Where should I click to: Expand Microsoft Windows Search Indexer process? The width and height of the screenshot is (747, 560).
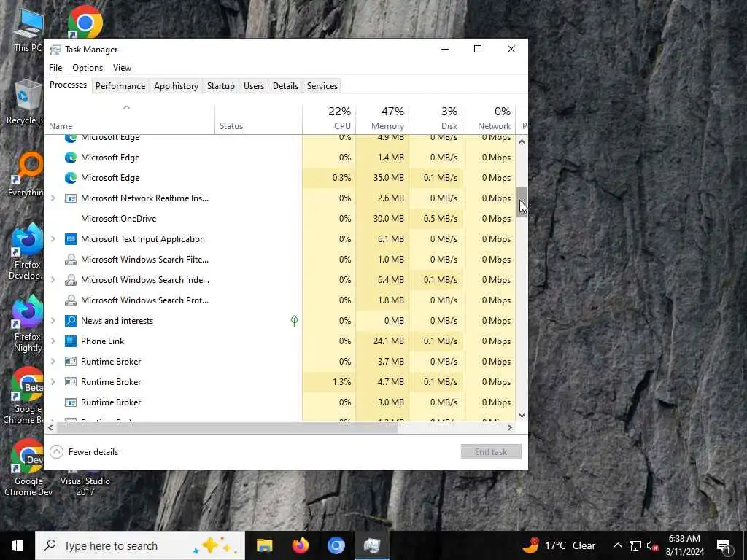pyautogui.click(x=53, y=280)
